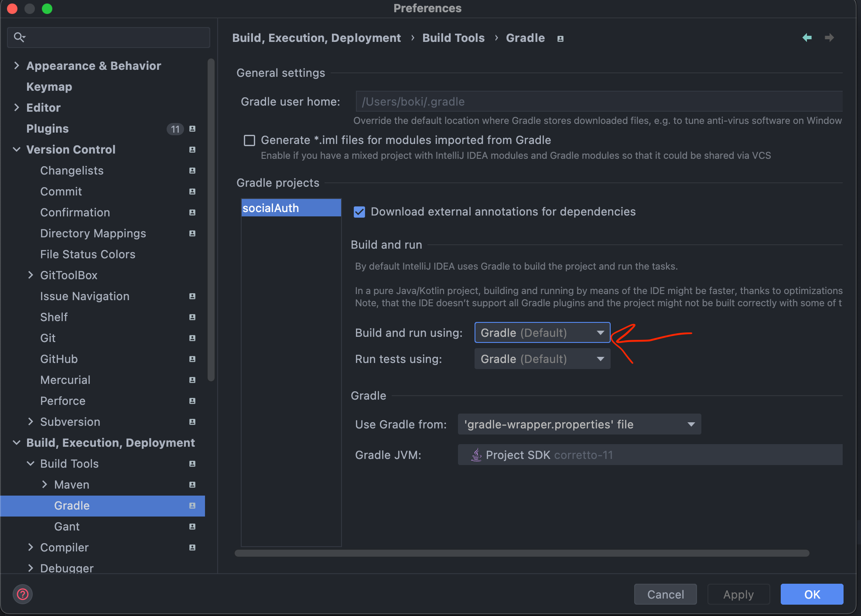
Task: Expand the Appearance & Behavior section
Action: [x=17, y=66]
